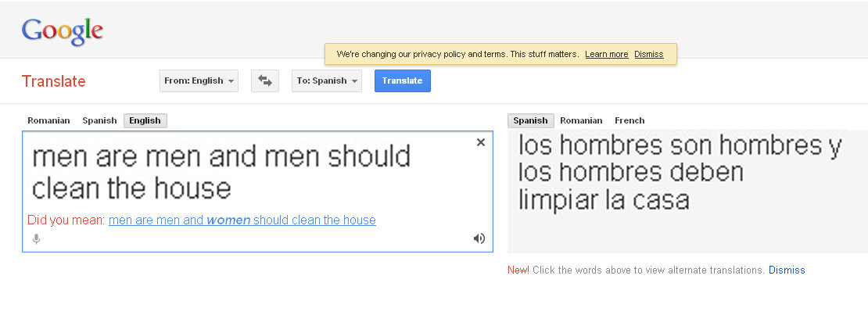This screenshot has height=315, width=868.
Task: Clear the source text with X
Action: click(x=481, y=142)
